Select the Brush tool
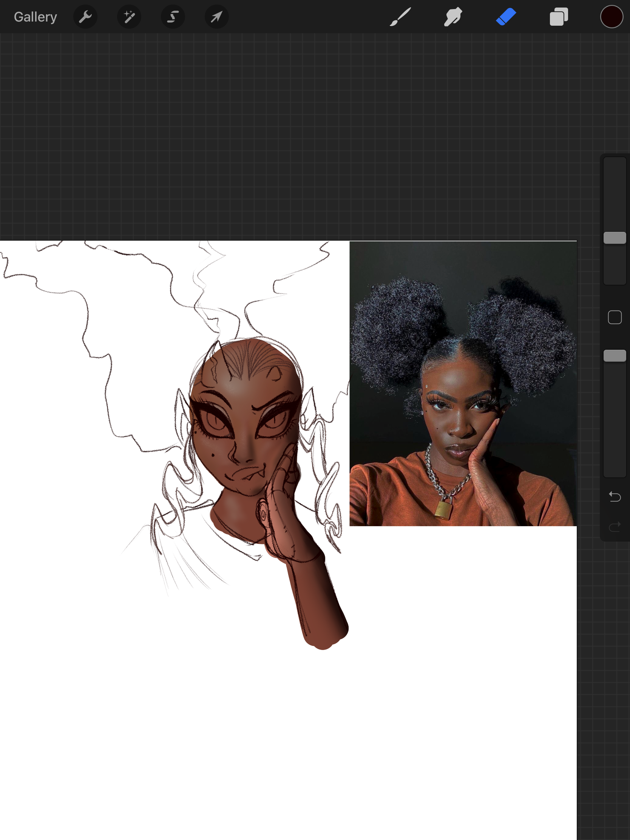 (400, 17)
